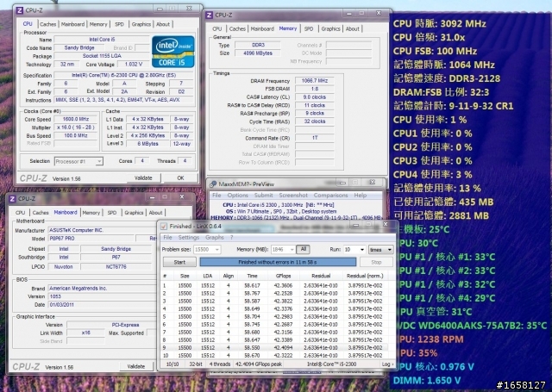This screenshot has height=392, width=552.
Task: Open the Caches tab in the CPU-Z window showing Processor info
Action: [48, 24]
